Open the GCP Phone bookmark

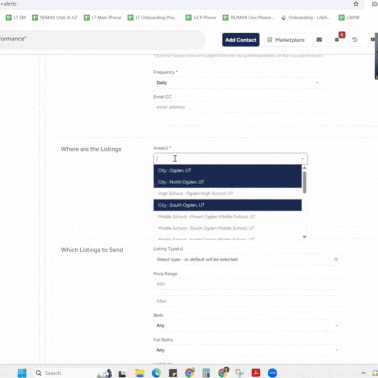pos(201,18)
